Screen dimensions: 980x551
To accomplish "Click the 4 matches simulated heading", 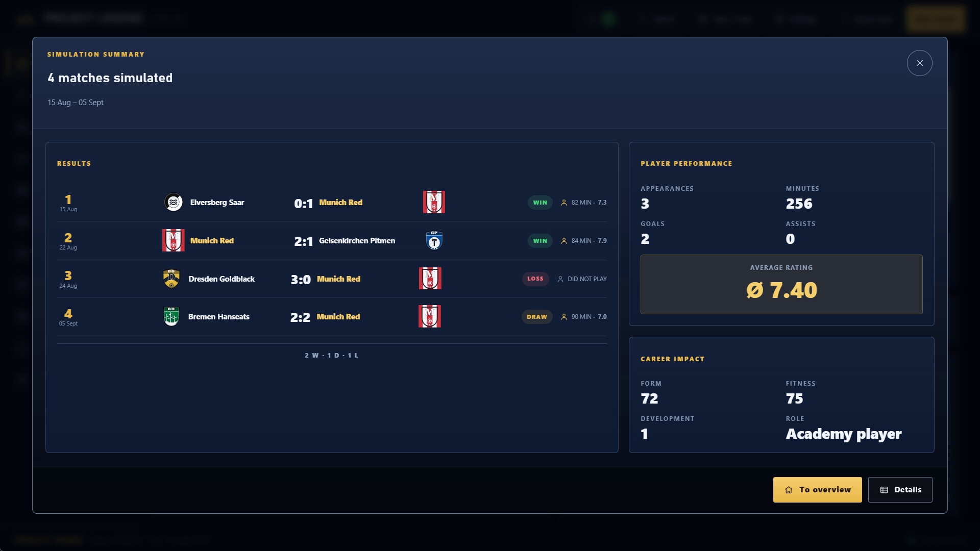I will [110, 78].
